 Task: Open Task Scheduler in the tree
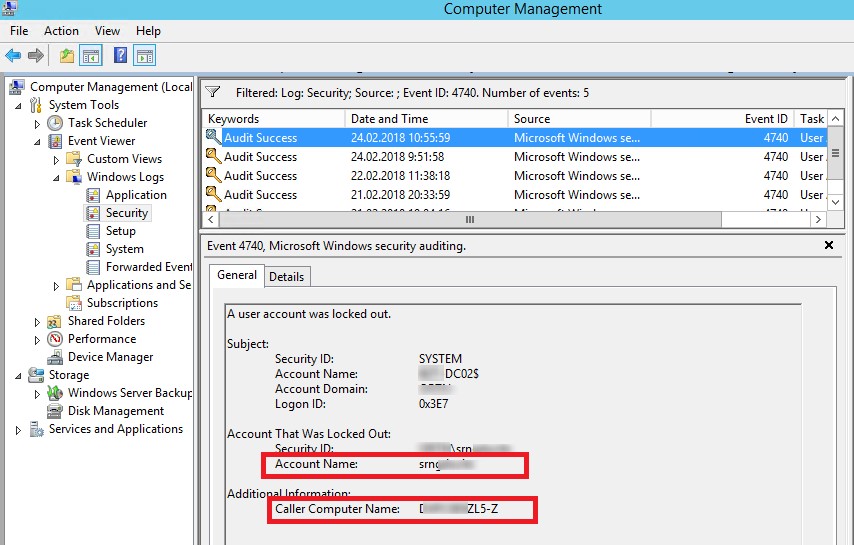click(107, 123)
